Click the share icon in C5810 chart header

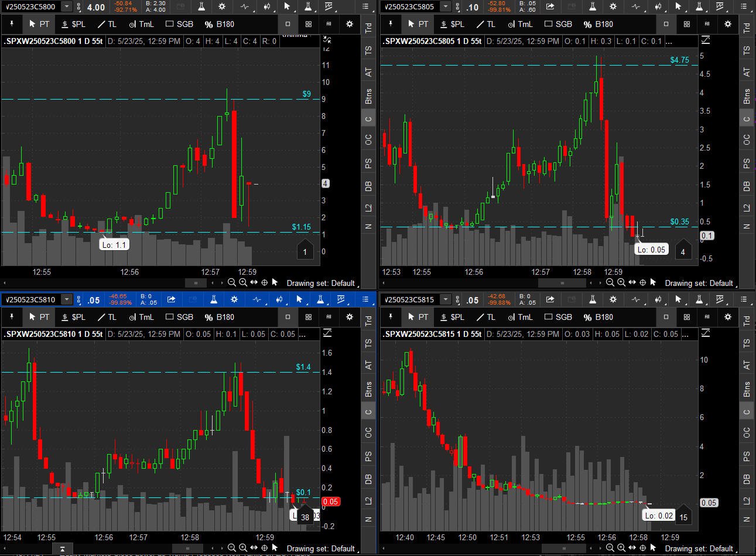coord(171,299)
